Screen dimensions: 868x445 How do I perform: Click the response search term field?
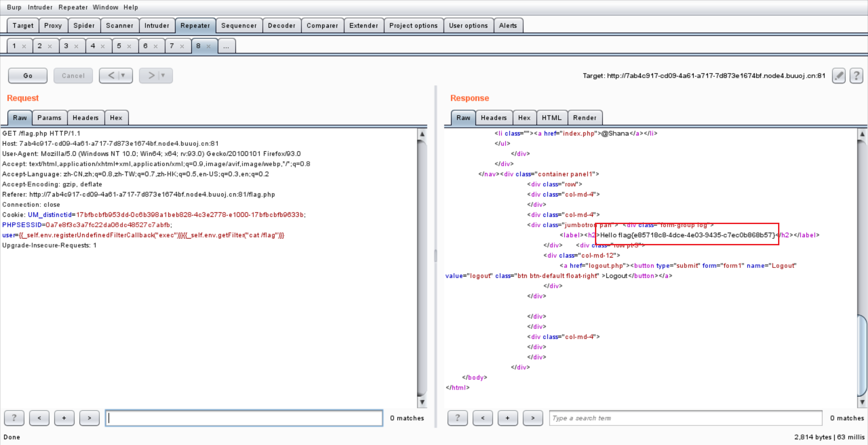(x=685, y=418)
